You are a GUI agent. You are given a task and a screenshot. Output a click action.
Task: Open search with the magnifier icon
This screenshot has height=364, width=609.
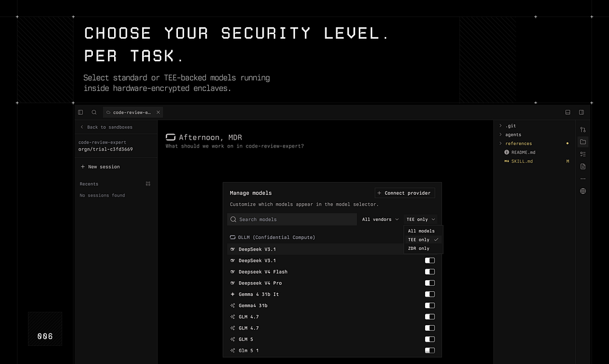pyautogui.click(x=94, y=112)
